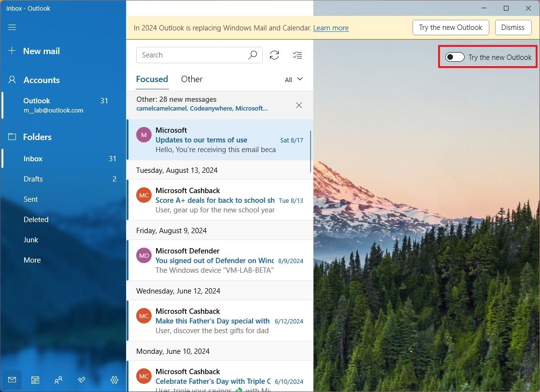Image resolution: width=540 pixels, height=392 pixels.
Task: Switch to the Other tab
Action: pyautogui.click(x=192, y=79)
